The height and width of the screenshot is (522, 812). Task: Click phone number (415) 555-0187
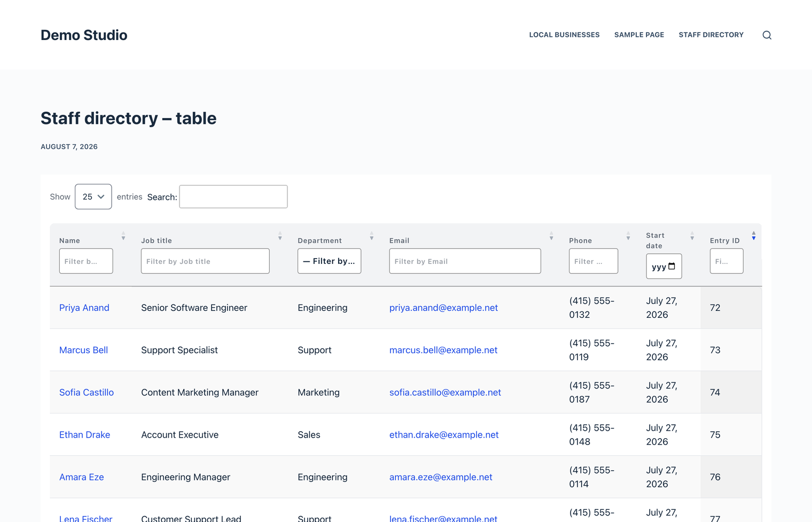(x=592, y=392)
